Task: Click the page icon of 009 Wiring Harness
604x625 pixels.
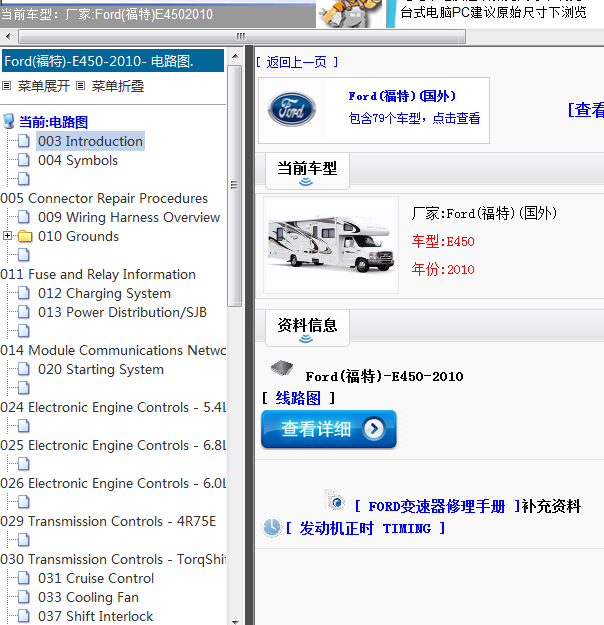Action: (24, 217)
